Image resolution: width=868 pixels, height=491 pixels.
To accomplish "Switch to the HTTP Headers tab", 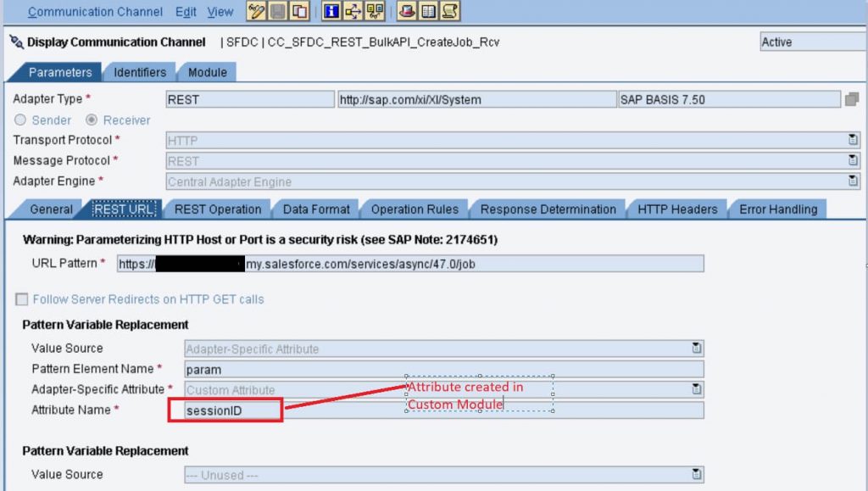I will [677, 209].
